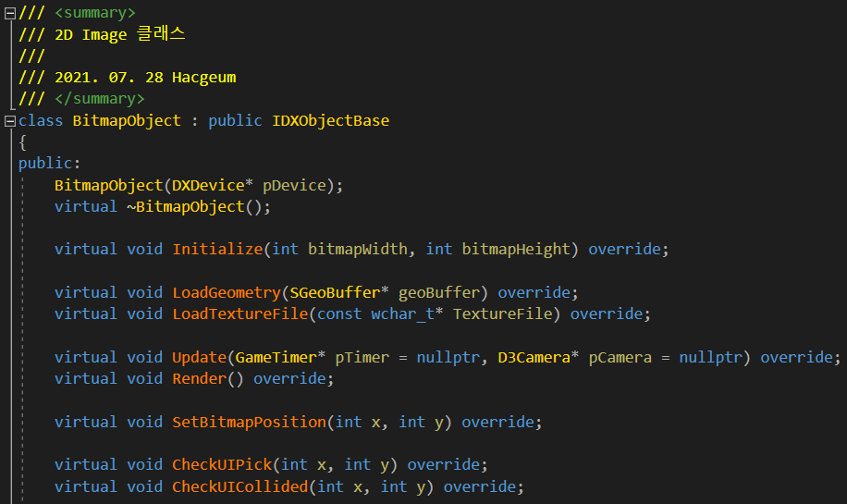This screenshot has width=847, height=504.
Task: Collapse the BitmapObject class fold
Action: pos(10,121)
